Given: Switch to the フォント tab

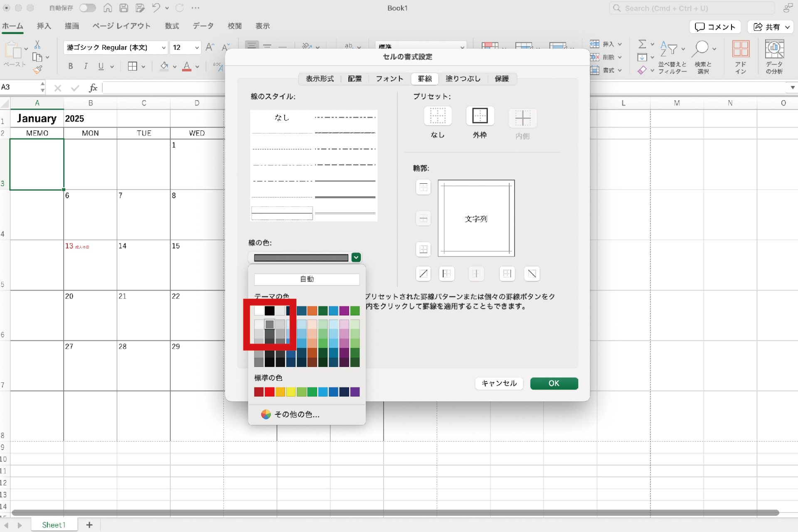Looking at the screenshot, I should pos(389,79).
